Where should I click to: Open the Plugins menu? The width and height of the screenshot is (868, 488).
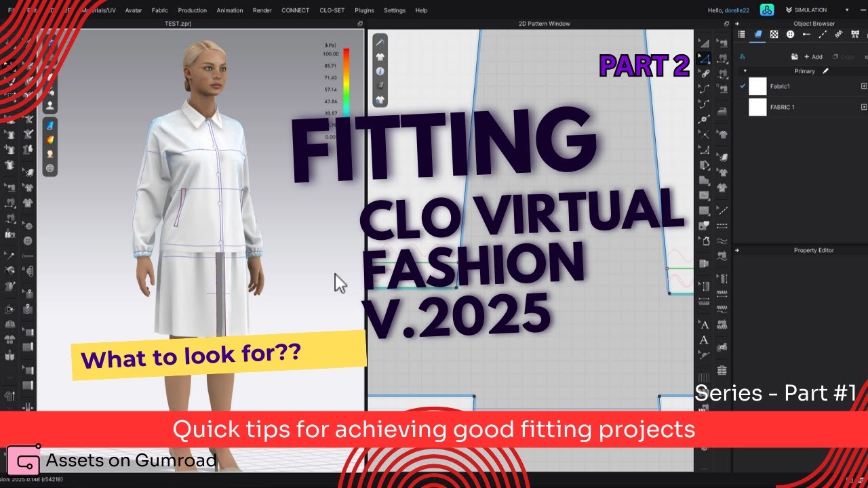(364, 10)
